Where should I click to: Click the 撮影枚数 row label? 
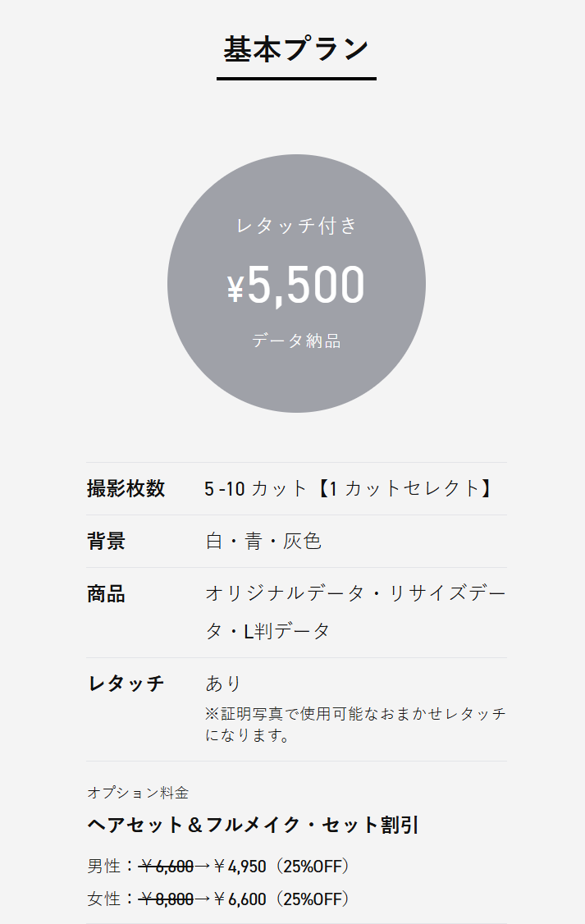126,488
